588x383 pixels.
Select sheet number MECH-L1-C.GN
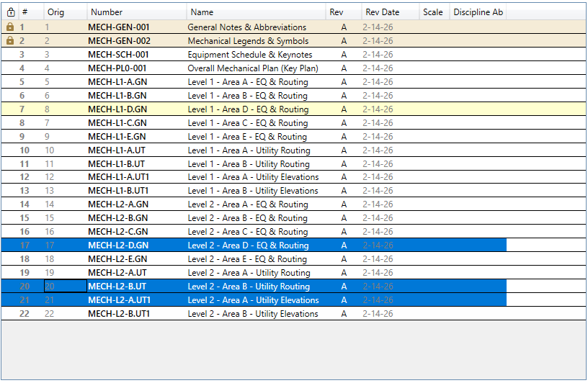coord(117,123)
